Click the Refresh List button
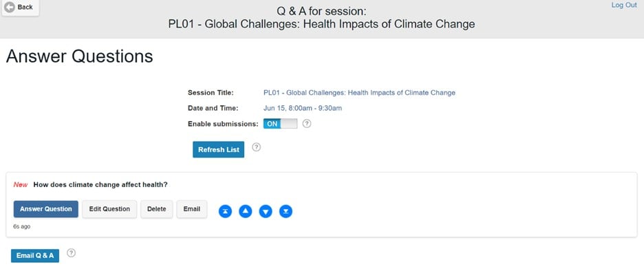644x271 pixels. (x=219, y=150)
